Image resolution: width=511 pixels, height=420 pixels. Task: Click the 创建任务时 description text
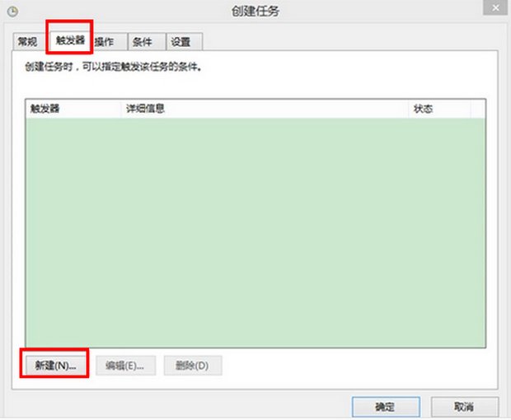tap(114, 67)
